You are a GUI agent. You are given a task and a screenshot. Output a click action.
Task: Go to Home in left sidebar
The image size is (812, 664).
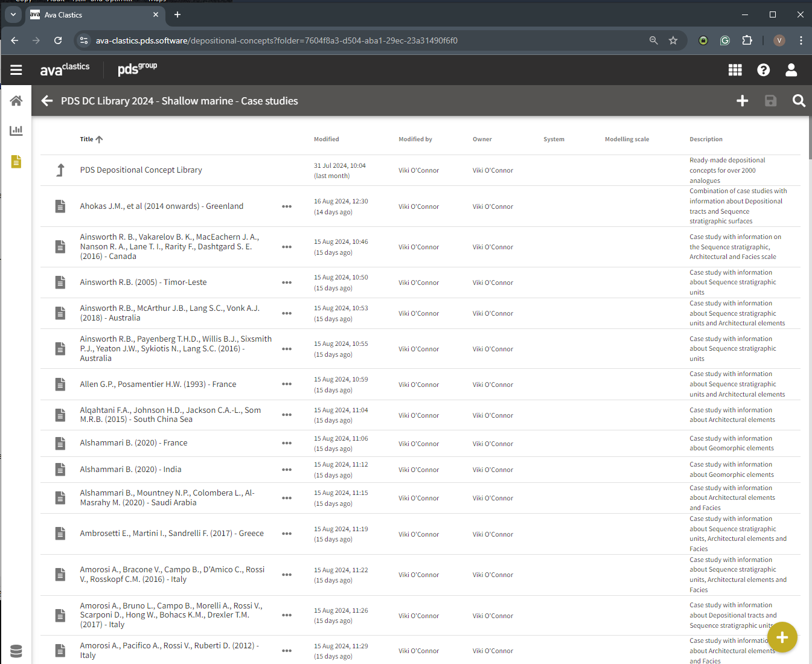pyautogui.click(x=16, y=101)
